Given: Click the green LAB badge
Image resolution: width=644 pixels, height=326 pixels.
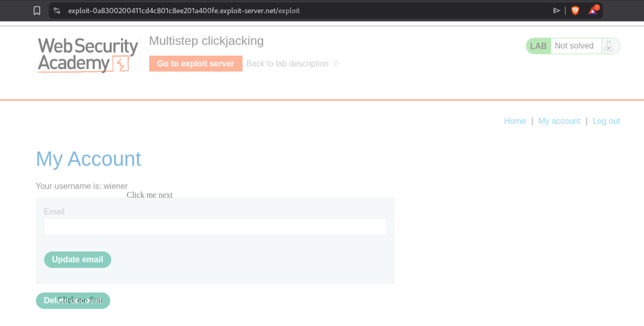Looking at the screenshot, I should (x=538, y=46).
